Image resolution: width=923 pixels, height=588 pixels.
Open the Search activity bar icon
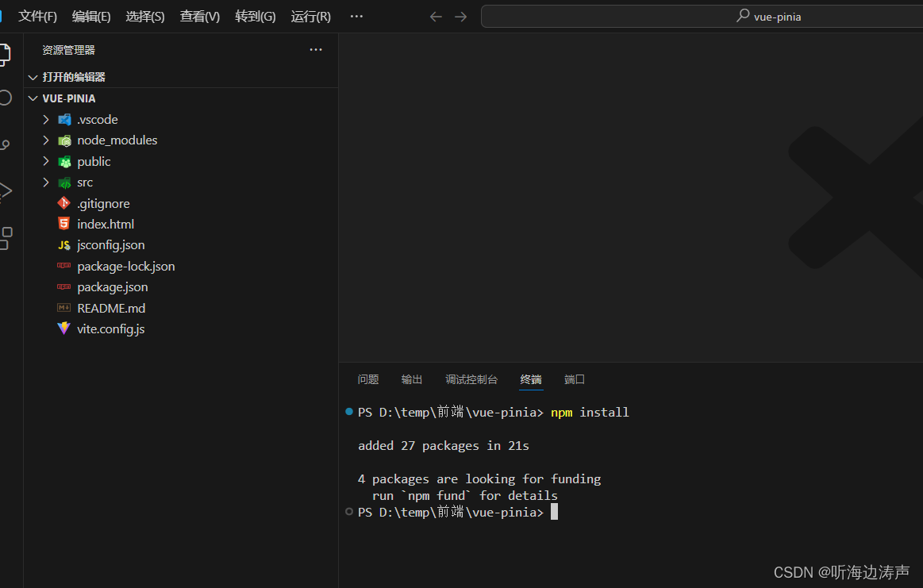pyautogui.click(x=5, y=98)
